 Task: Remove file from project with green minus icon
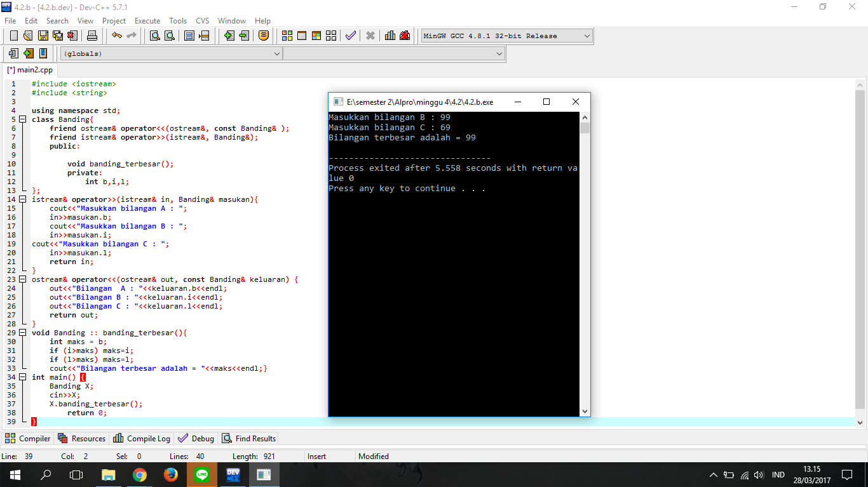click(x=244, y=36)
